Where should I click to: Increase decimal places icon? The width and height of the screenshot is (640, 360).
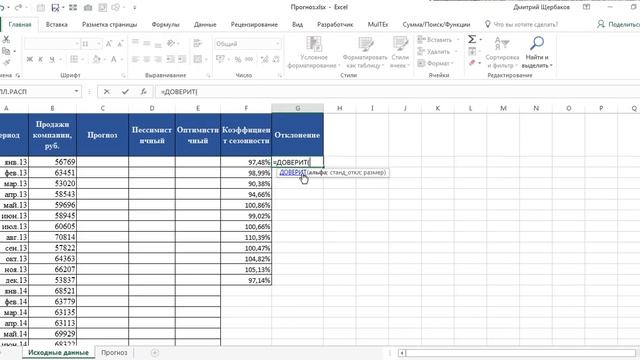[264, 60]
